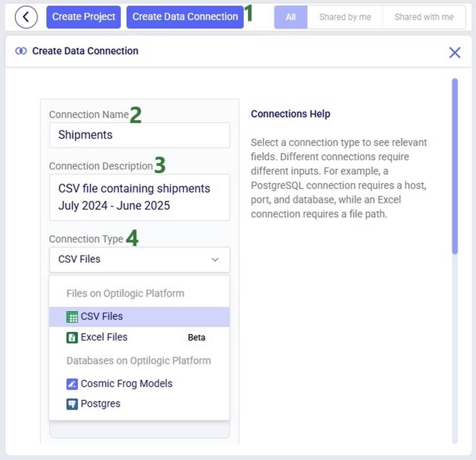Click the Connection Type chevron arrow
This screenshot has width=476, height=460.
(215, 260)
